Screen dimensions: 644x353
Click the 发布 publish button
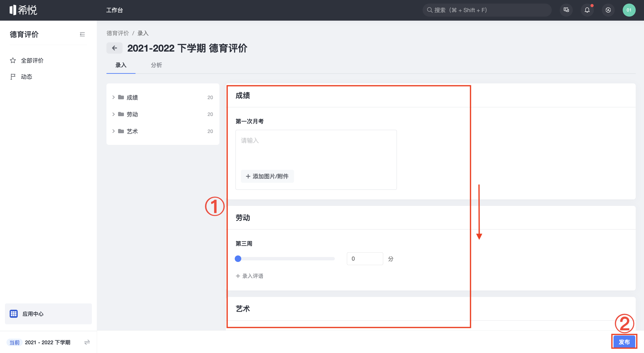624,342
